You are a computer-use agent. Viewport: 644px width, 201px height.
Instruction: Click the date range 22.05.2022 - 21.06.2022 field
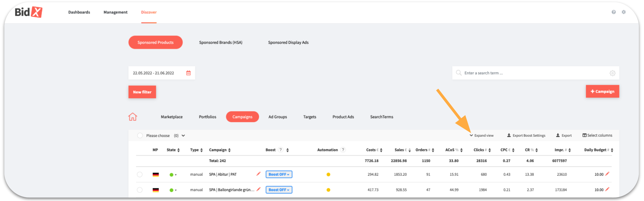pos(162,73)
